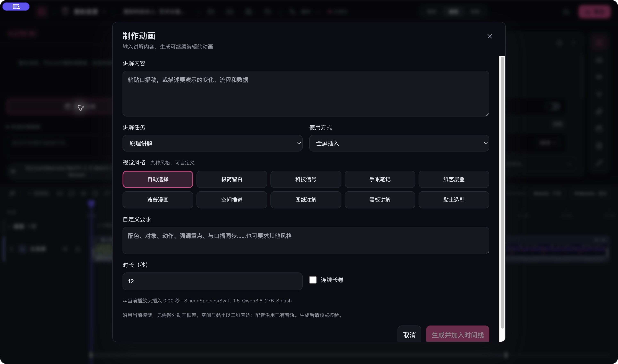Click the timeline playhead marker behind the dialog
Viewport: 618px width, 364px height.
(x=91, y=203)
